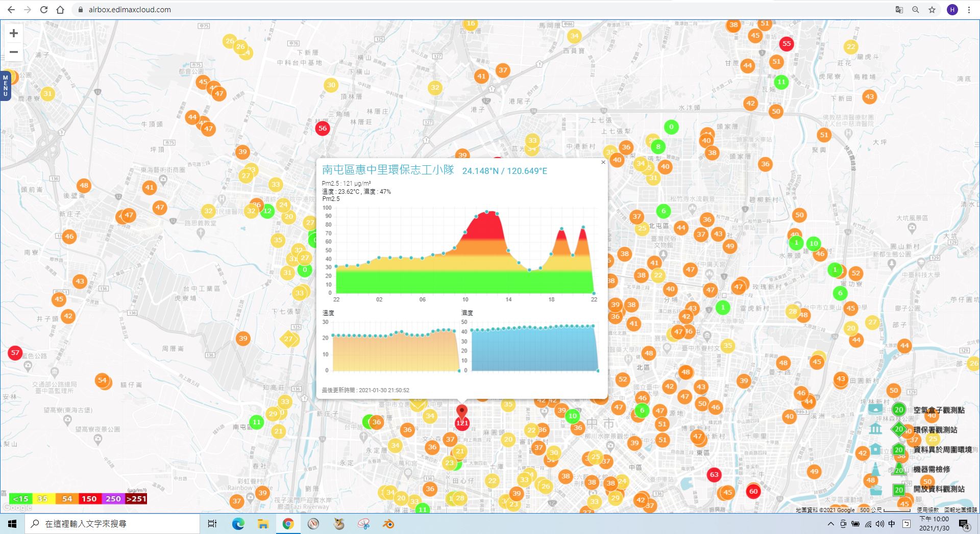
Task: Click the green 8 sensor marker
Action: [658, 147]
